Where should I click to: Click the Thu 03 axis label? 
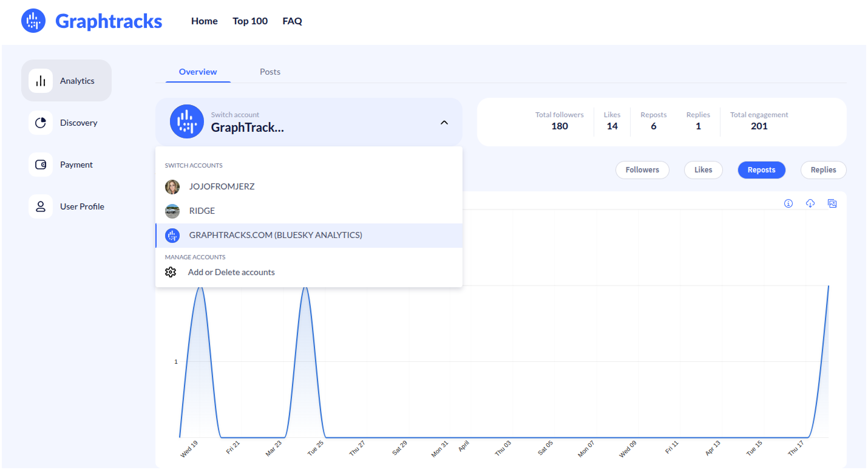(x=503, y=449)
